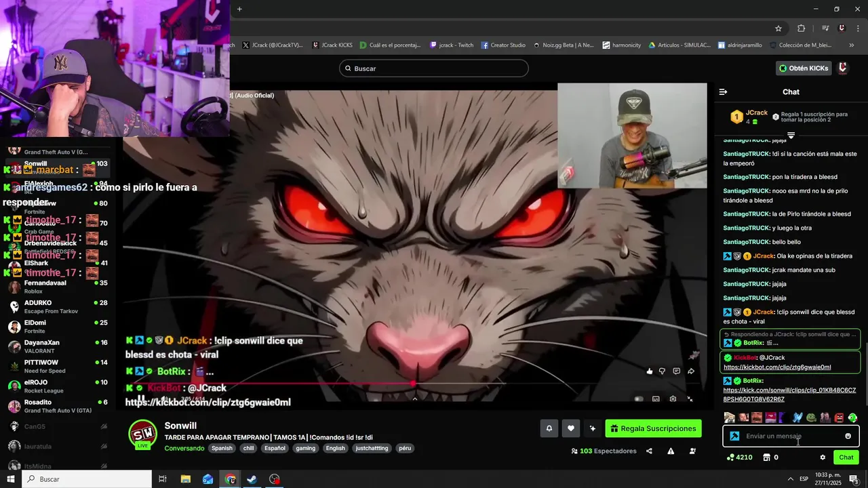Open the channel points shop icon

(x=766, y=457)
